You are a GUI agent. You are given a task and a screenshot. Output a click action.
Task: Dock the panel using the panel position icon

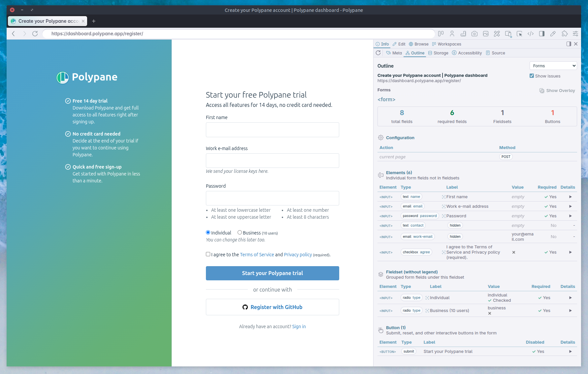click(569, 44)
